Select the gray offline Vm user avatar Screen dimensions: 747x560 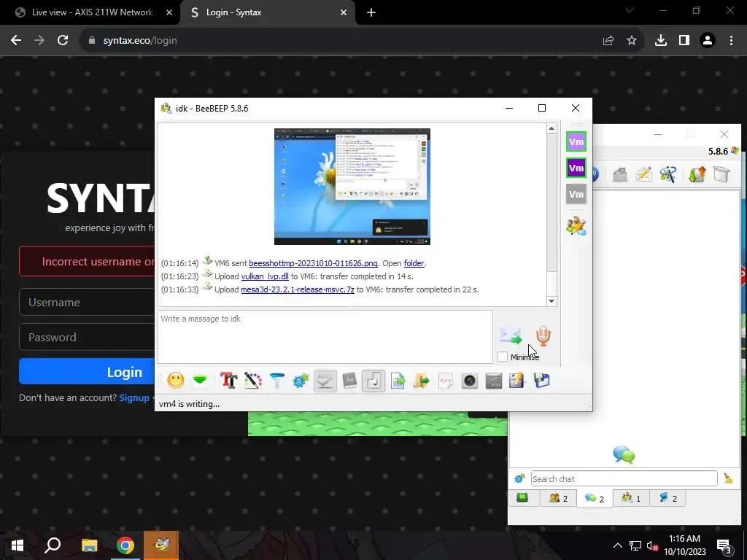tap(576, 194)
